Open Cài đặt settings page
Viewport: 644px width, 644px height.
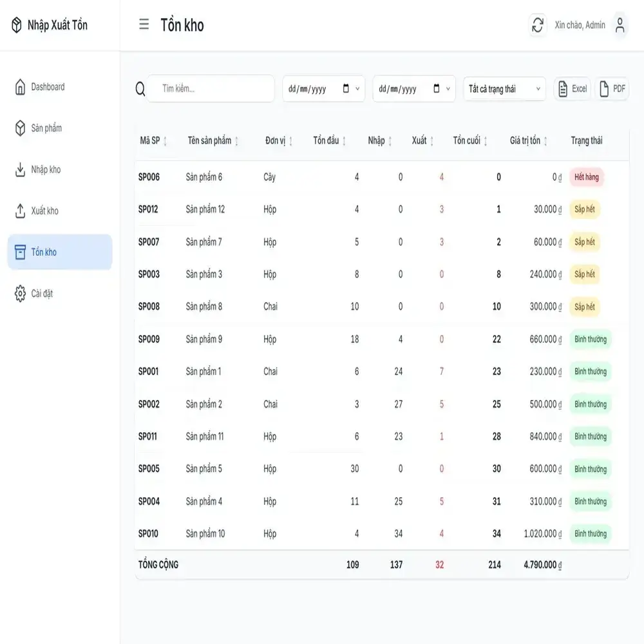coord(42,294)
